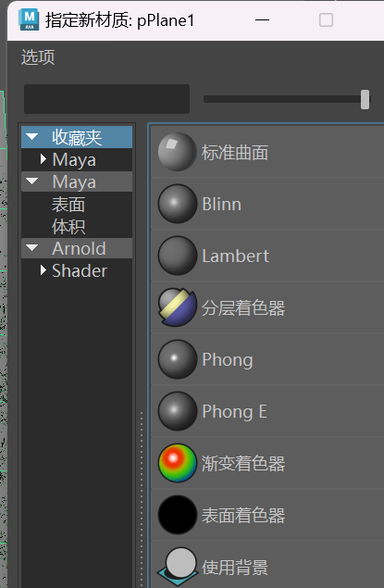Screen dimensions: 384x588
Task: Click the Maya app icon in title bar
Action: coord(29,19)
